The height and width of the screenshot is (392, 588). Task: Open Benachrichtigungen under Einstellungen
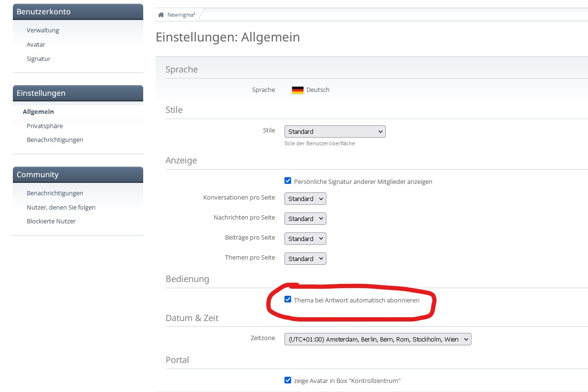55,140
